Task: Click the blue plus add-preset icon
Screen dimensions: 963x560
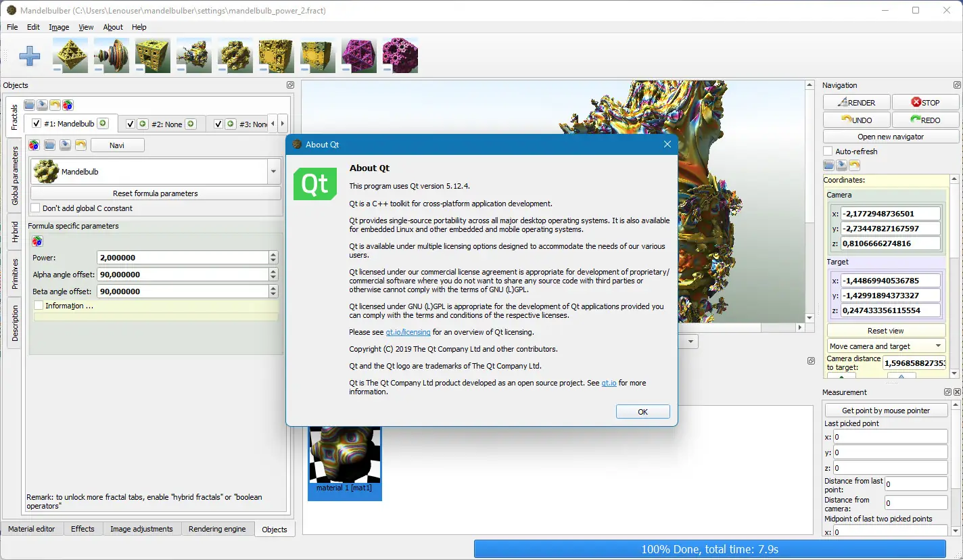Action: 29,55
